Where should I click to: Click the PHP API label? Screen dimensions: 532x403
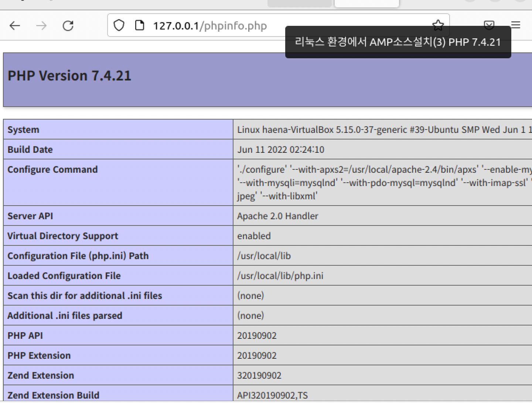point(25,335)
